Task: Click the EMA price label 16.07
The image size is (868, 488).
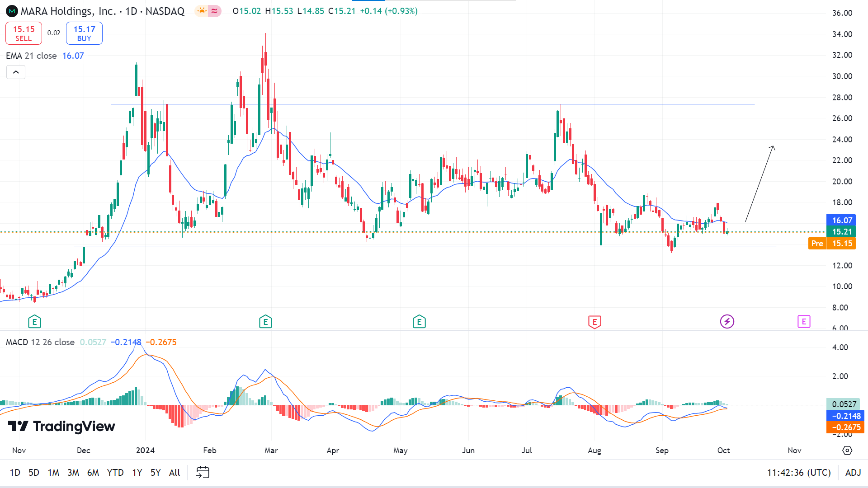Action: coord(842,221)
